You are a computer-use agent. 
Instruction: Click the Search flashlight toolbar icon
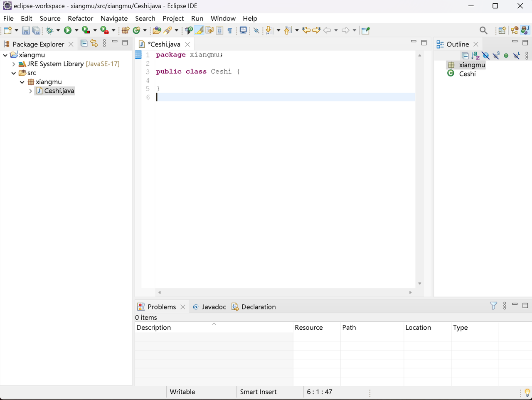tap(168, 30)
